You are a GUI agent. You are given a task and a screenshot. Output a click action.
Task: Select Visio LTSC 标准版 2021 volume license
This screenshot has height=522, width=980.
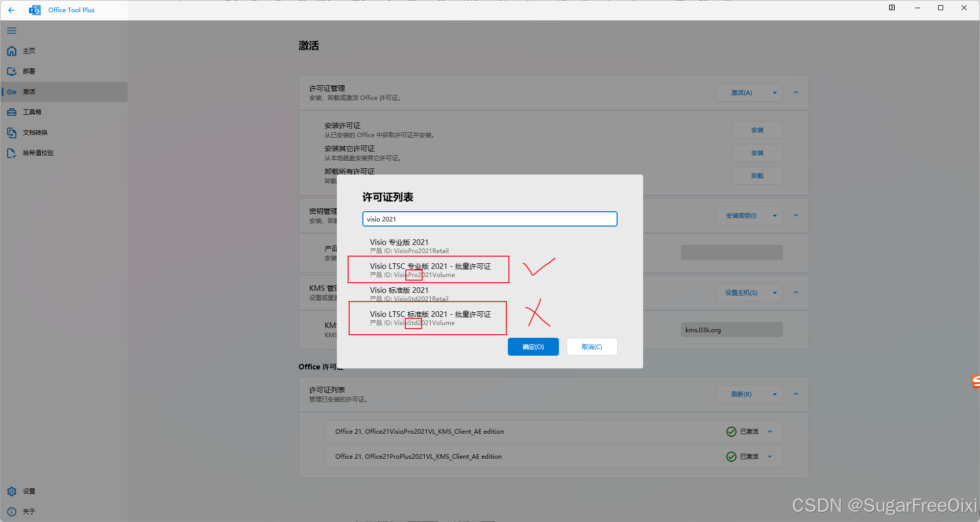pyautogui.click(x=490, y=318)
